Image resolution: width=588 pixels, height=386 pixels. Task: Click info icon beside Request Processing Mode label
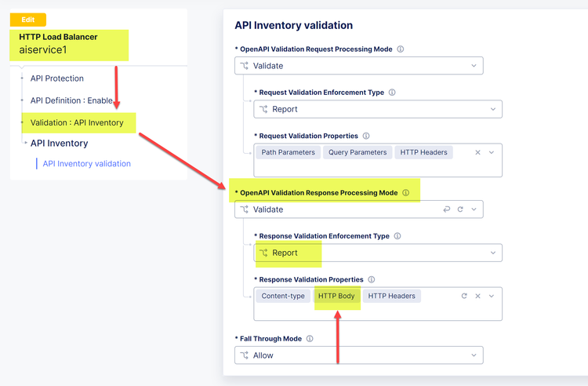[401, 49]
